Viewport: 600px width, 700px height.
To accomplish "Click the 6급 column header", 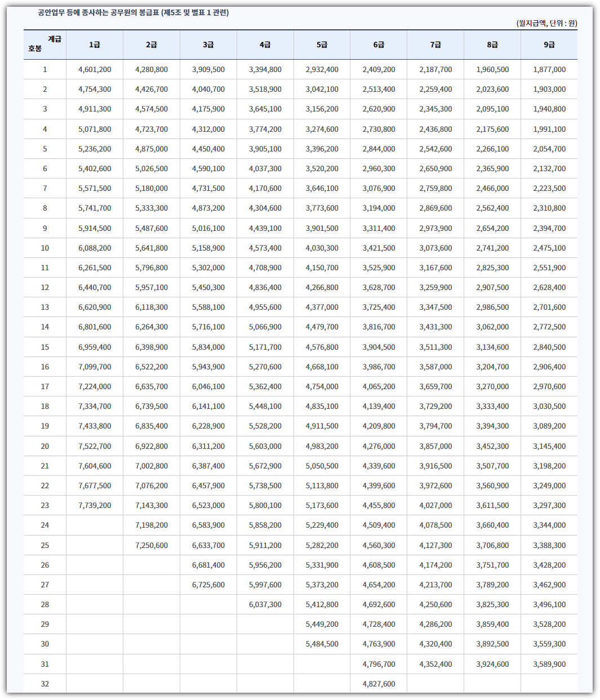I will 379,45.
